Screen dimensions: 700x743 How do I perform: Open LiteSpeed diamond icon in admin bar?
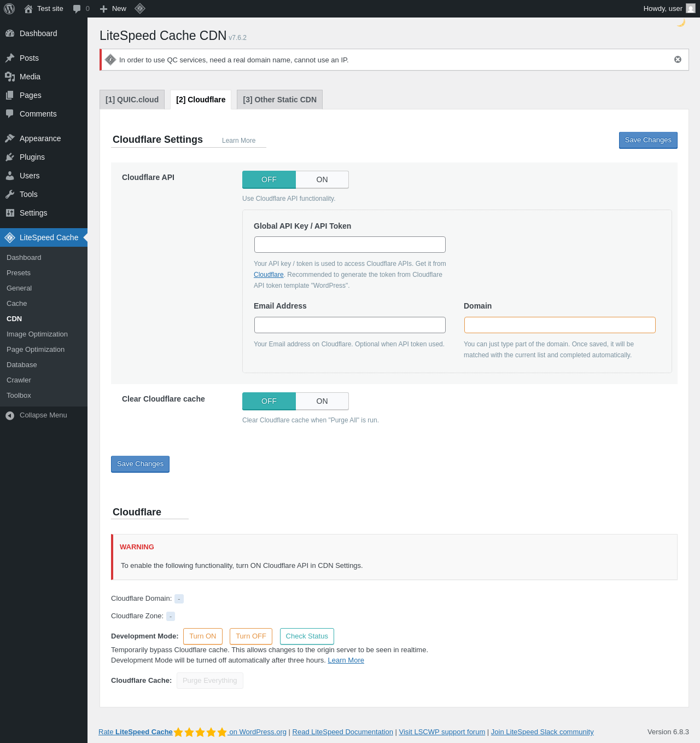pos(140,8)
